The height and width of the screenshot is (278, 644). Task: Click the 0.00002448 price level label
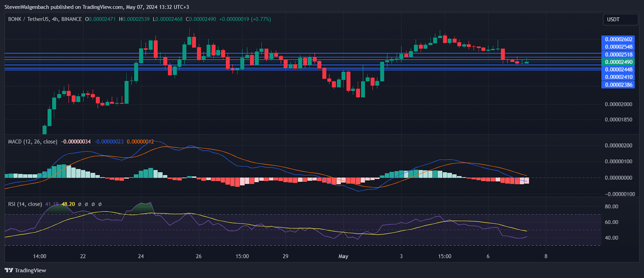pos(618,69)
